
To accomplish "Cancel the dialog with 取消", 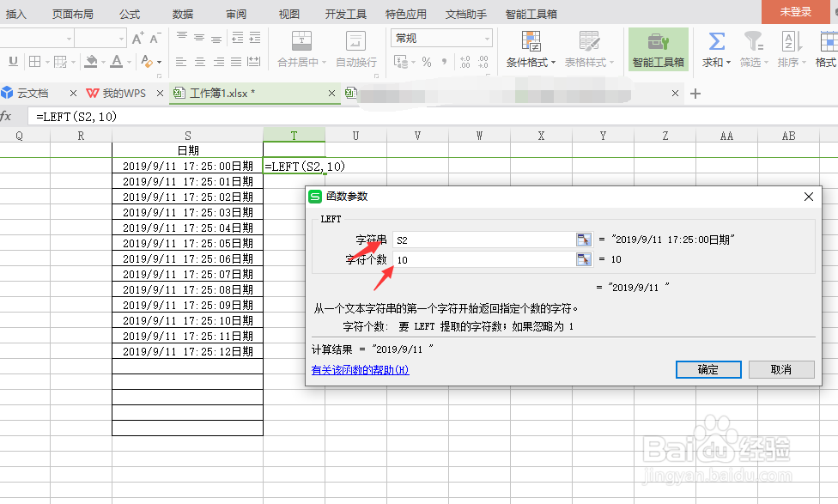I will coord(781,369).
